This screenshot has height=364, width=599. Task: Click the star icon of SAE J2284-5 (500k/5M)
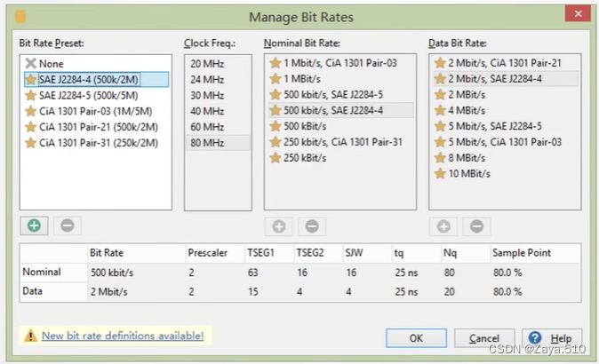coord(30,95)
